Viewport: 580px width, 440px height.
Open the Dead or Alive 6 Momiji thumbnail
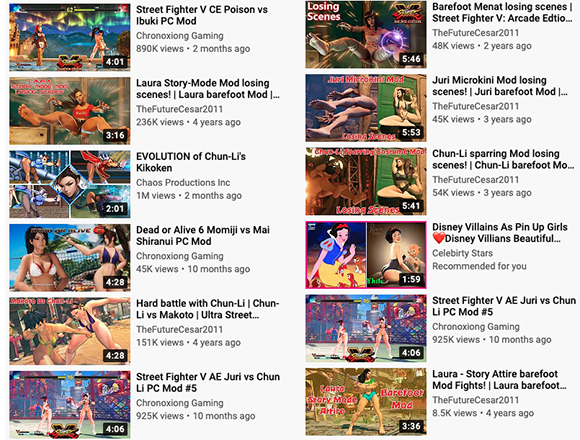point(70,258)
